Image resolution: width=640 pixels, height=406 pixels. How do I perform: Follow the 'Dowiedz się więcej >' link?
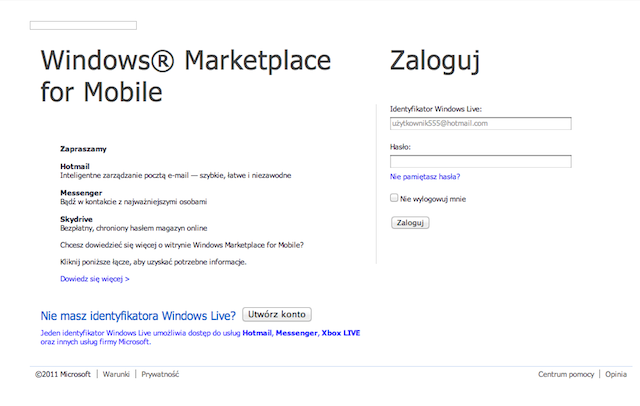point(95,279)
